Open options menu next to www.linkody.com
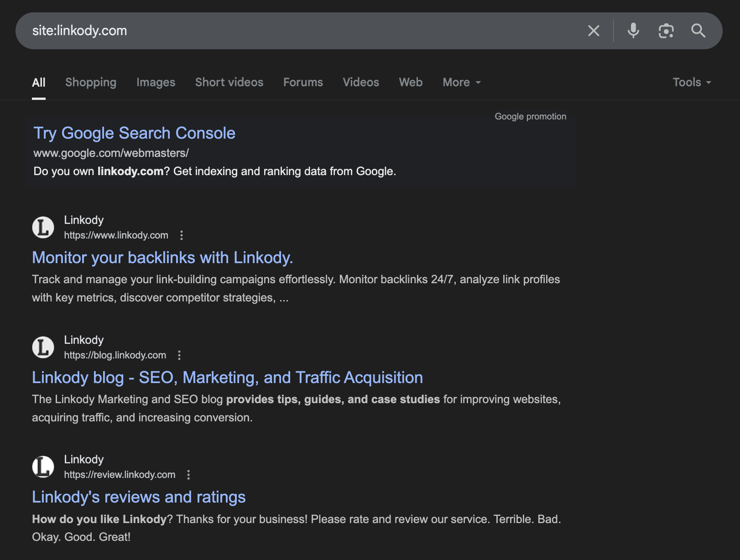This screenshot has width=740, height=560. click(x=182, y=235)
